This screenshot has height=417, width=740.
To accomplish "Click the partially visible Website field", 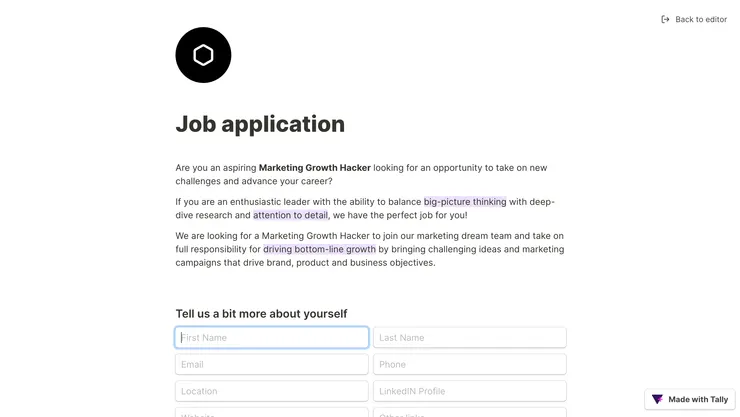I will click(x=272, y=412).
